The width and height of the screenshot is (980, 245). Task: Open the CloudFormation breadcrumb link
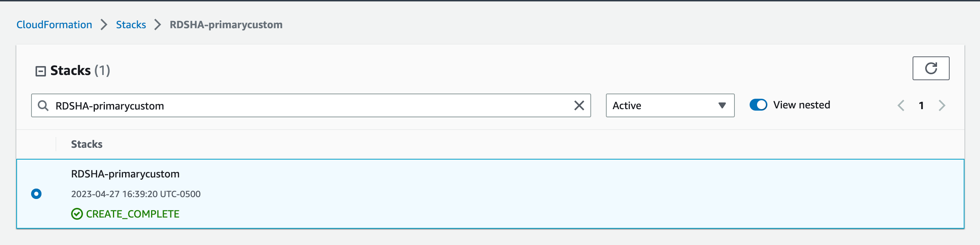[54, 25]
